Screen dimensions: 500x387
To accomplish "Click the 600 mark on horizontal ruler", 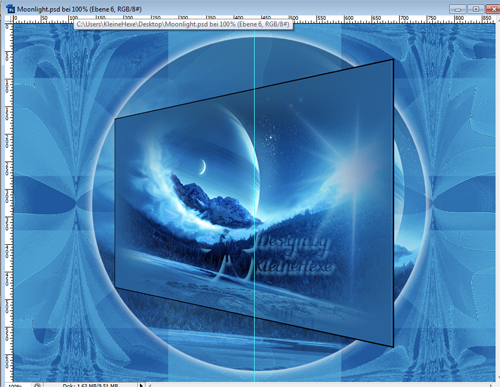I will pos(349,19).
